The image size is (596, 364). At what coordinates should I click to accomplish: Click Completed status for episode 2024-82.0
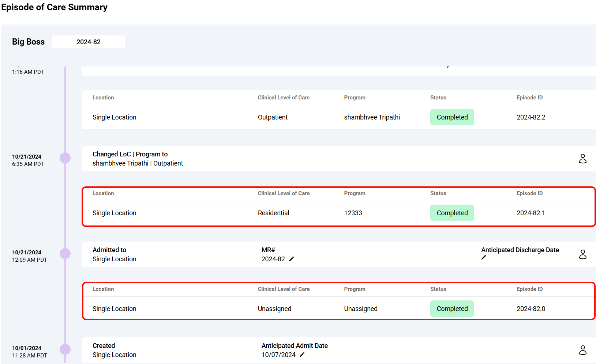pyautogui.click(x=452, y=309)
